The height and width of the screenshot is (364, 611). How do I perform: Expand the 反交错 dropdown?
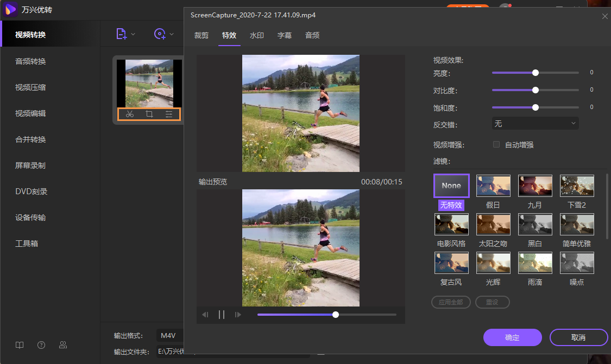(x=535, y=124)
